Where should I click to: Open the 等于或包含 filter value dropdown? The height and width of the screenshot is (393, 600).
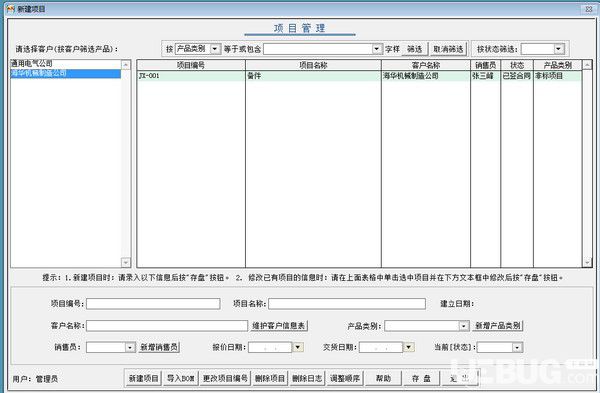pyautogui.click(x=377, y=49)
